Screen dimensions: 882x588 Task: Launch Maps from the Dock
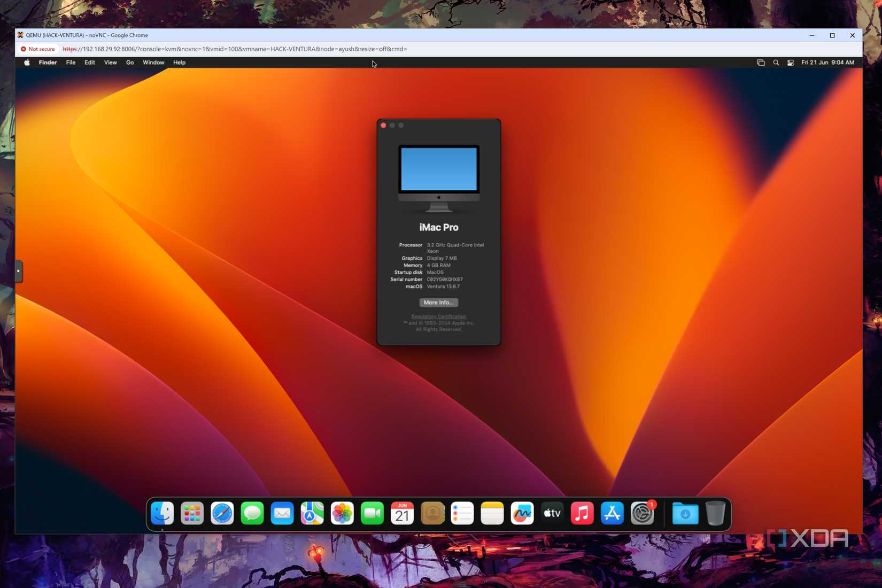[312, 514]
